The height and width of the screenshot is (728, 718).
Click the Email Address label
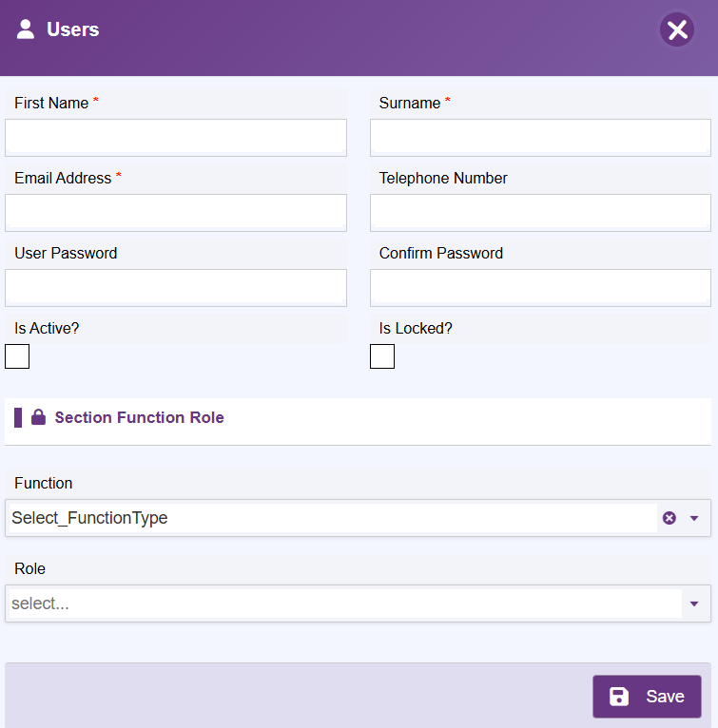pyautogui.click(x=63, y=178)
